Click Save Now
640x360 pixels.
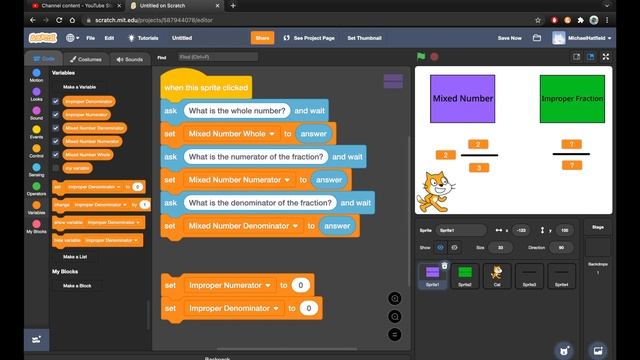click(509, 38)
